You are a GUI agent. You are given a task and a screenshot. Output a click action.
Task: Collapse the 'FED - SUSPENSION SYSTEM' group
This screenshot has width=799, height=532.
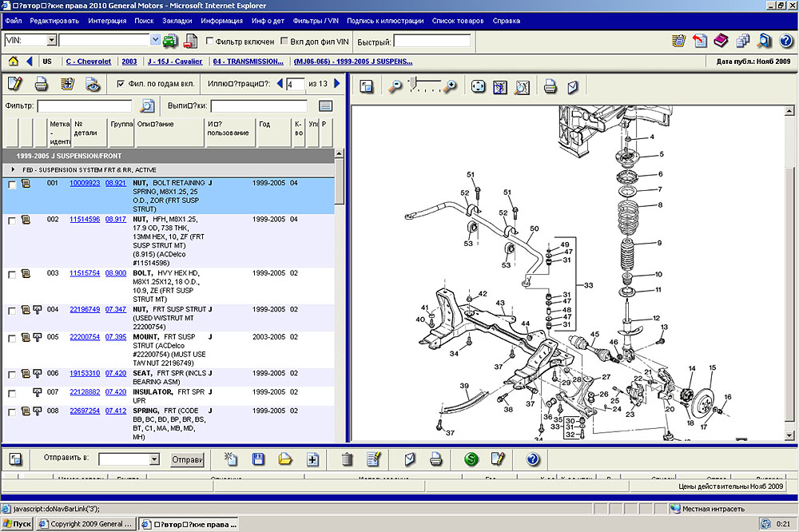tap(14, 170)
